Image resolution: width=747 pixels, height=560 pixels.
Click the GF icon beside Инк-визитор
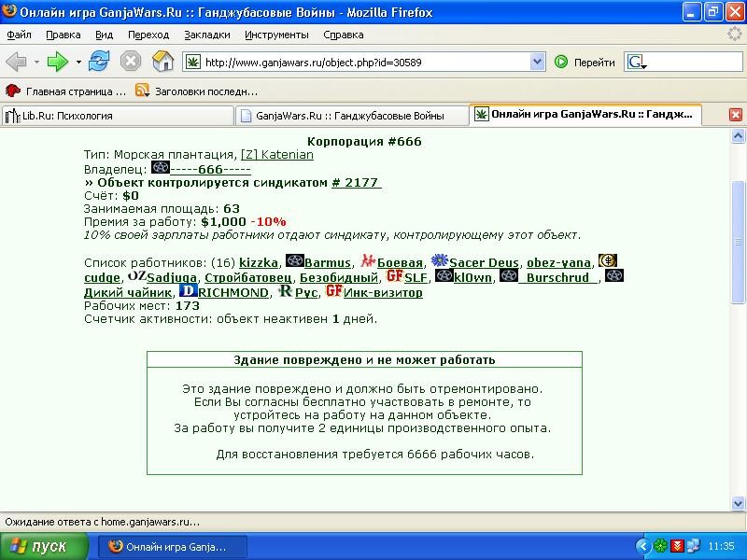pos(334,290)
